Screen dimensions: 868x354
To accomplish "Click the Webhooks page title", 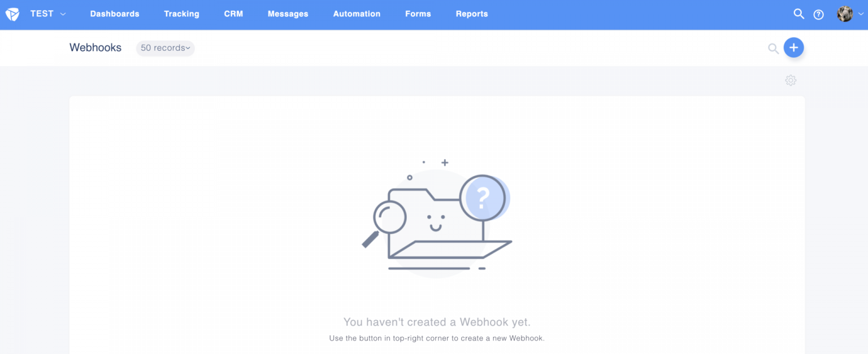I will click(96, 47).
